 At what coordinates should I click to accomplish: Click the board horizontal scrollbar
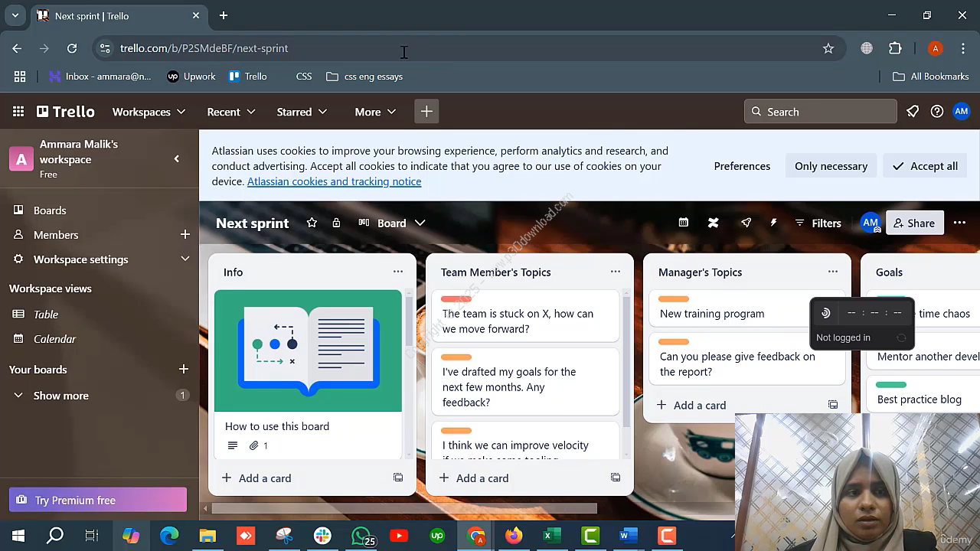point(403,508)
